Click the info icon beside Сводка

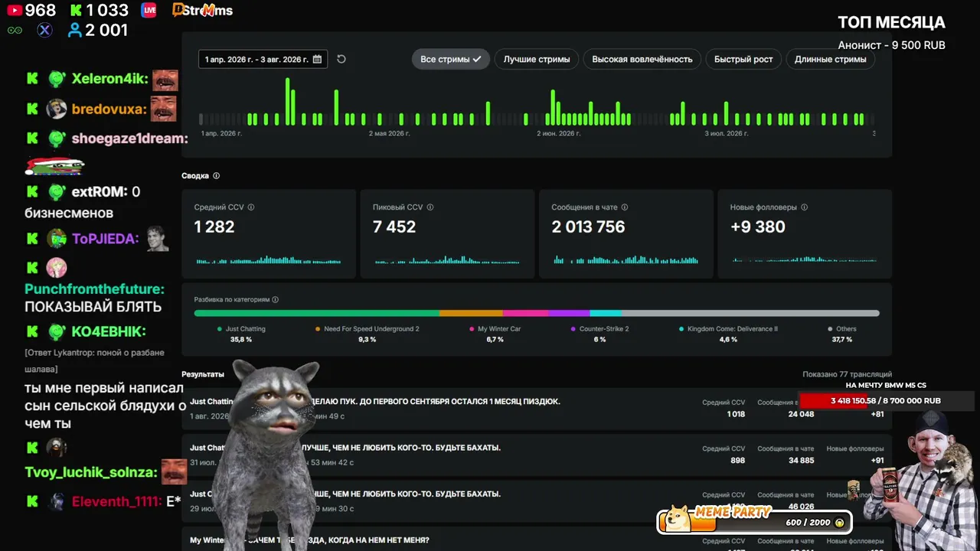pyautogui.click(x=216, y=176)
